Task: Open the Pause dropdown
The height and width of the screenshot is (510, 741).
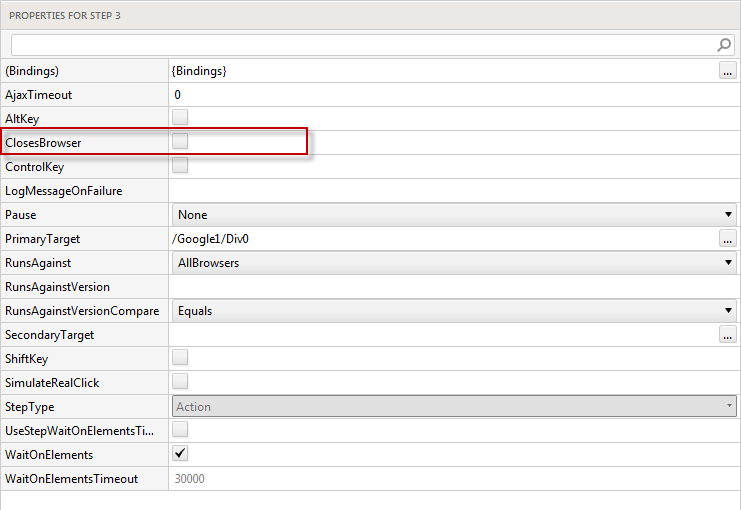Action: (x=454, y=215)
